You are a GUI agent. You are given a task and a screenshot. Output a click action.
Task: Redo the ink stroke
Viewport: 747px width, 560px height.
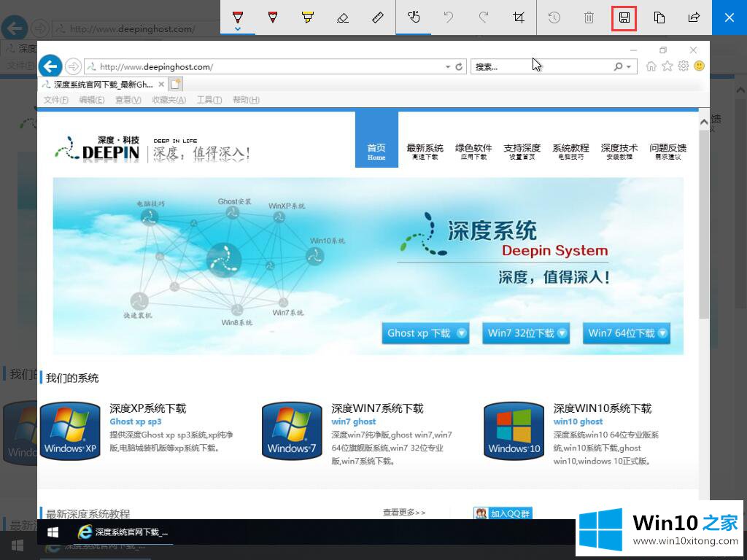pyautogui.click(x=484, y=17)
